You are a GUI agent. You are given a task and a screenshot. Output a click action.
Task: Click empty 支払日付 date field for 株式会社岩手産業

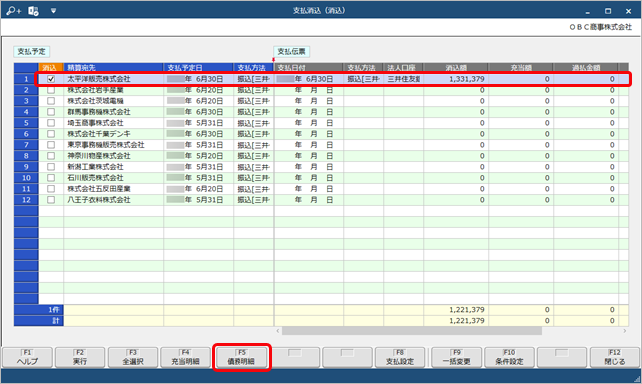tap(308, 90)
